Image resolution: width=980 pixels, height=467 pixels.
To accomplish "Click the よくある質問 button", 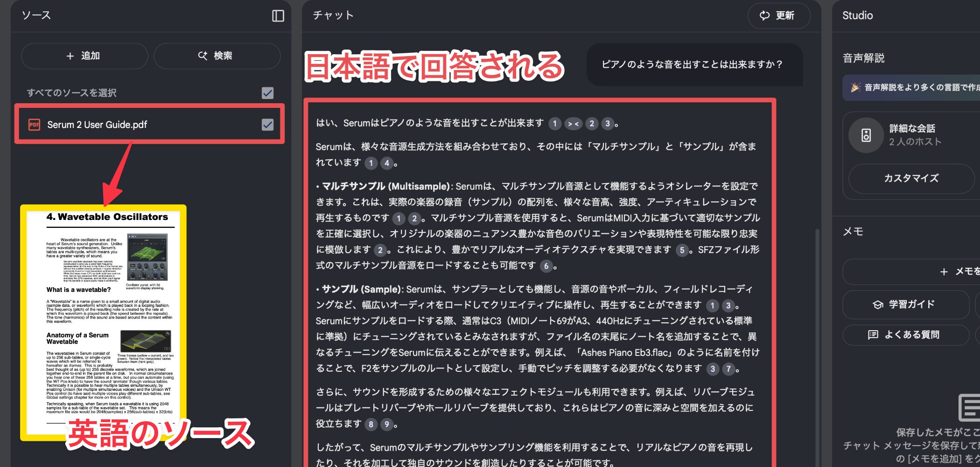I will click(x=905, y=335).
